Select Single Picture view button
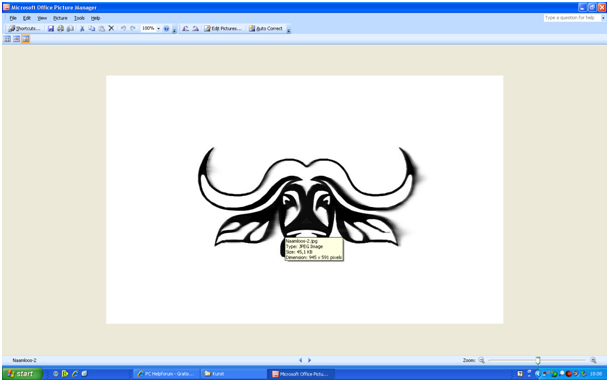 click(26, 39)
